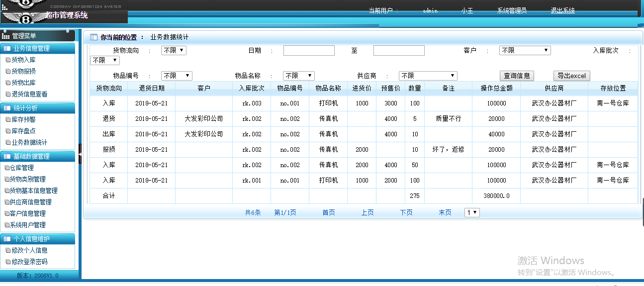
Task: Log out via 退出系统 link
Action: (562, 10)
